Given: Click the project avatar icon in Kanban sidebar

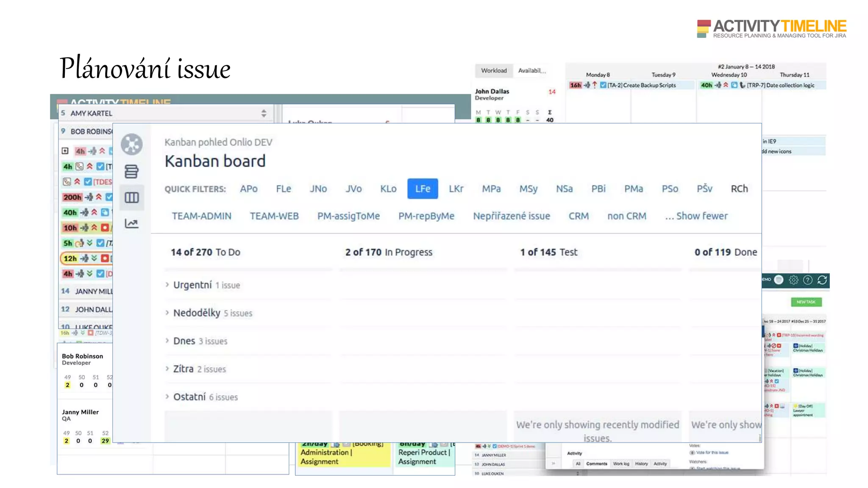Looking at the screenshot, I should pos(131,144).
